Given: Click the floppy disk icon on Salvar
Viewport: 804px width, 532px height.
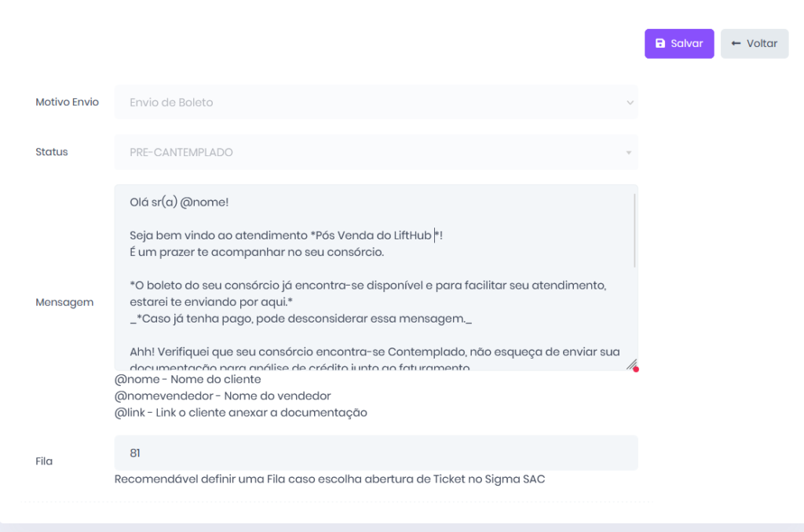Looking at the screenshot, I should (660, 44).
